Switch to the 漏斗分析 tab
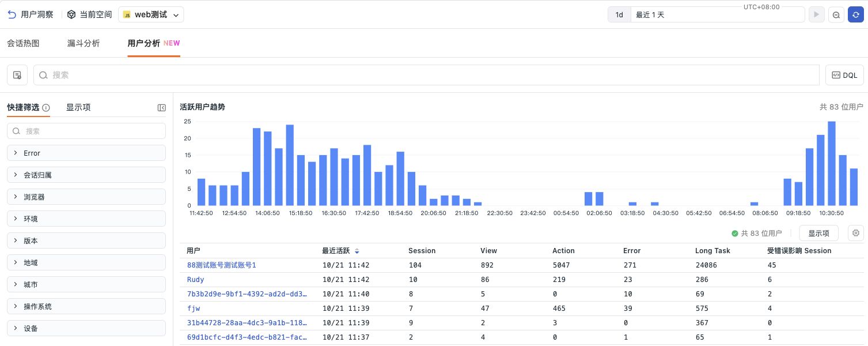 (x=84, y=43)
